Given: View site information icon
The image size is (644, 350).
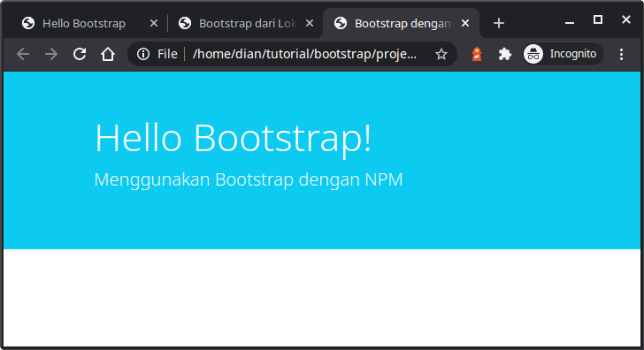Looking at the screenshot, I should click(143, 54).
